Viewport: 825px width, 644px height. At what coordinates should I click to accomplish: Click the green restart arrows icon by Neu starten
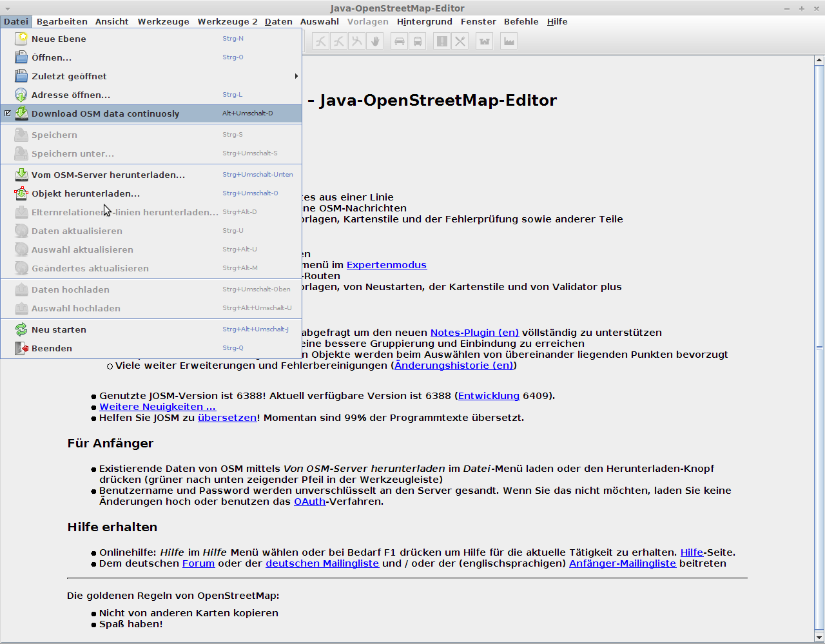[x=21, y=329]
